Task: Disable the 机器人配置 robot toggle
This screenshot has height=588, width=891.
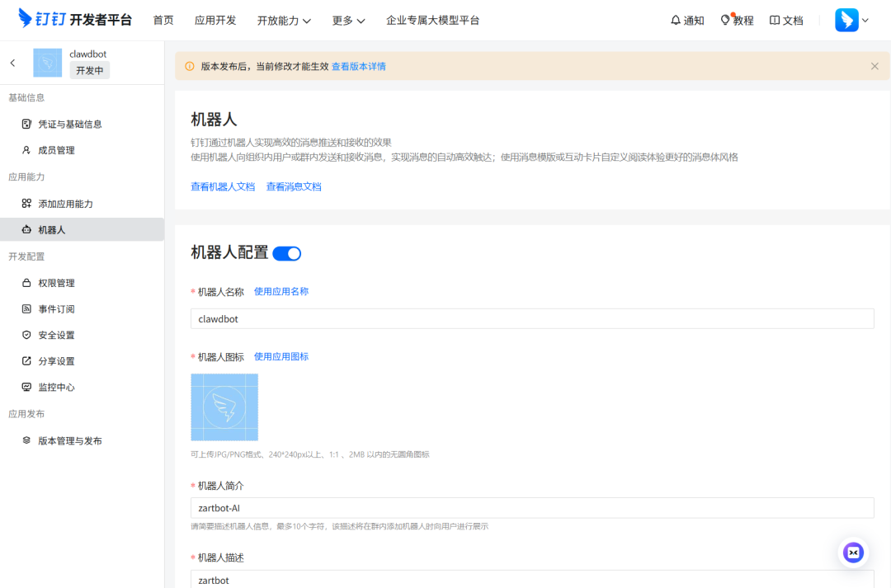Action: pyautogui.click(x=288, y=253)
